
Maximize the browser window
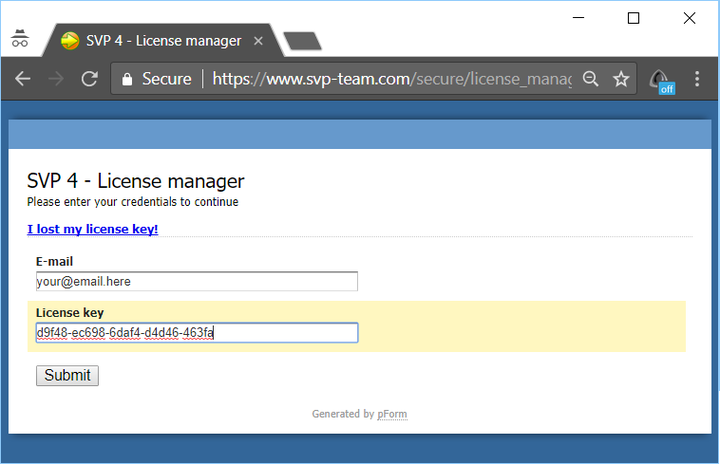(634, 18)
